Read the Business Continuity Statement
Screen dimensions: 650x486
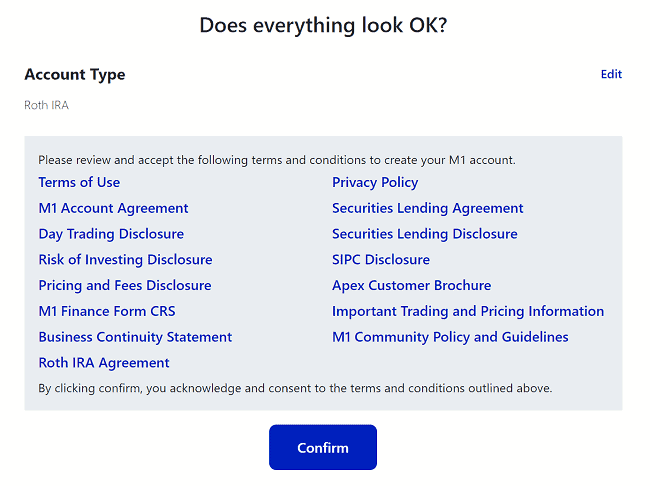(x=135, y=337)
